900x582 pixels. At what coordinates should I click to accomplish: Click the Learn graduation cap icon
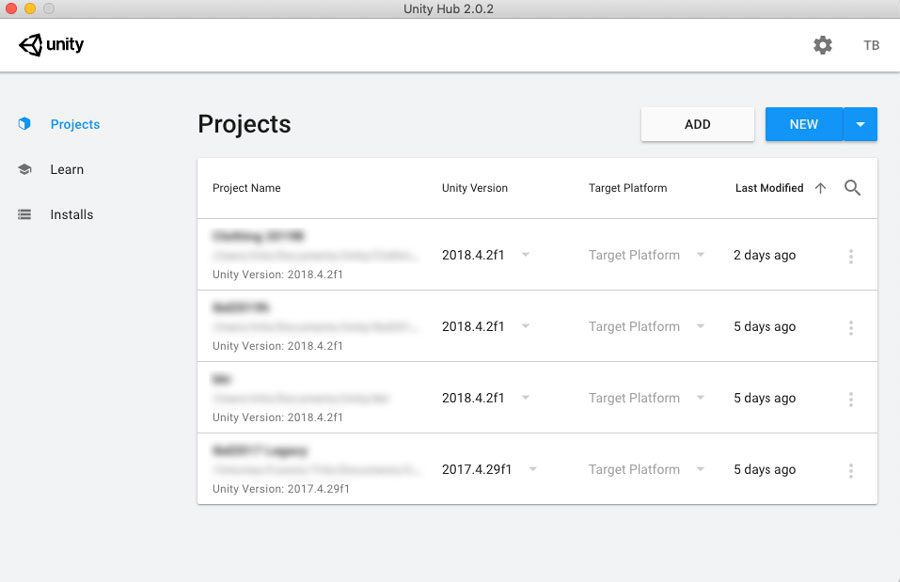(x=25, y=169)
